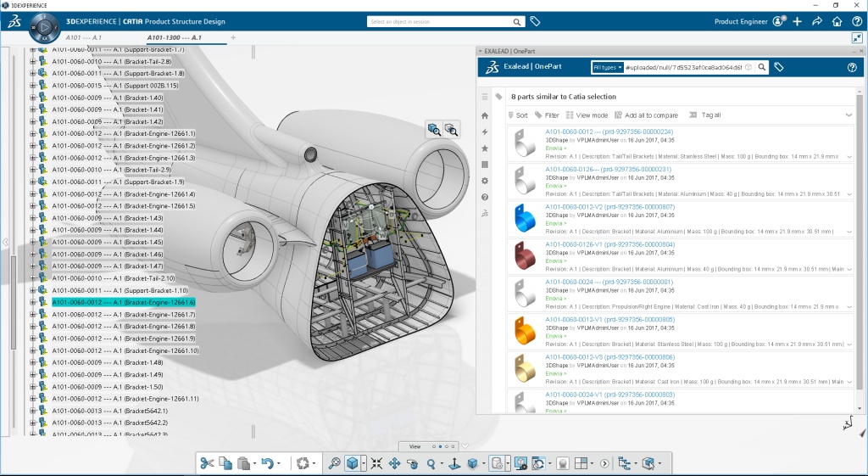Click the home icon in OnePart sidebar
Screen dimensions: 868x476
click(x=485, y=115)
